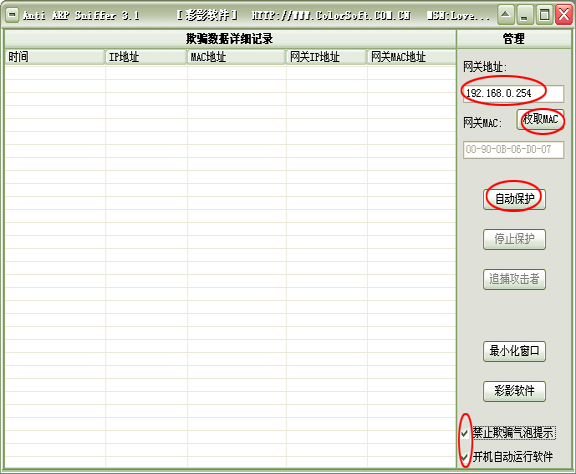The width and height of the screenshot is (576, 474).
Task: Click the up-arrow rollup title bar icon
Action: pos(506,15)
